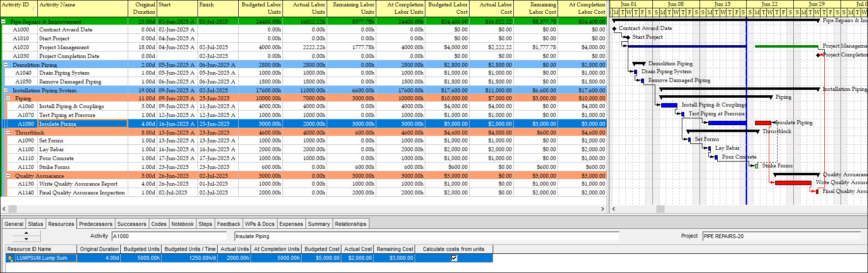Click Budgeted Units / Time column header

coord(190,249)
